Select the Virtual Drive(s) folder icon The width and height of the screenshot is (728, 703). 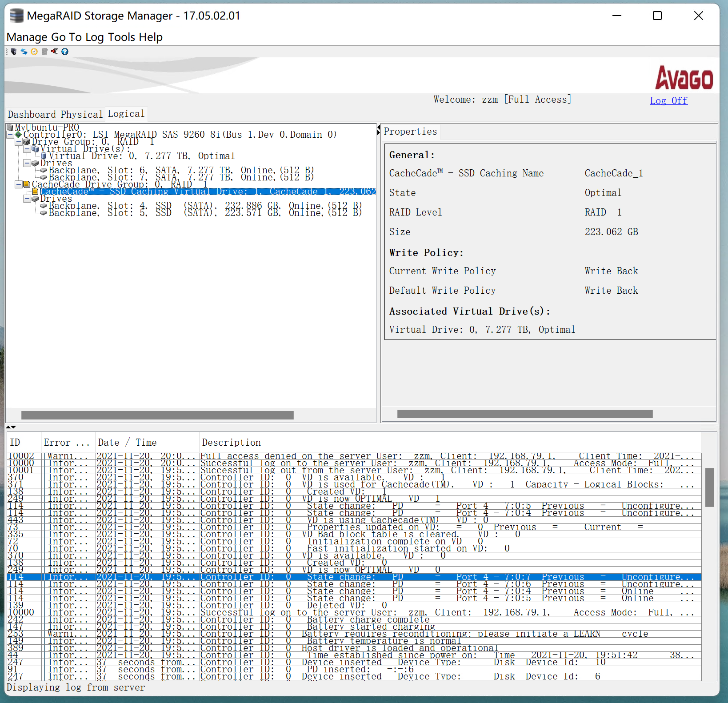point(35,149)
